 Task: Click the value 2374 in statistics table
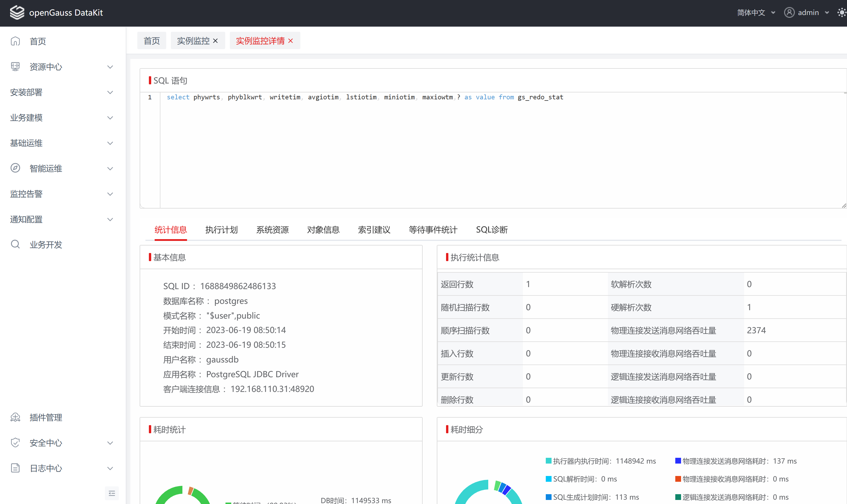pyautogui.click(x=756, y=330)
